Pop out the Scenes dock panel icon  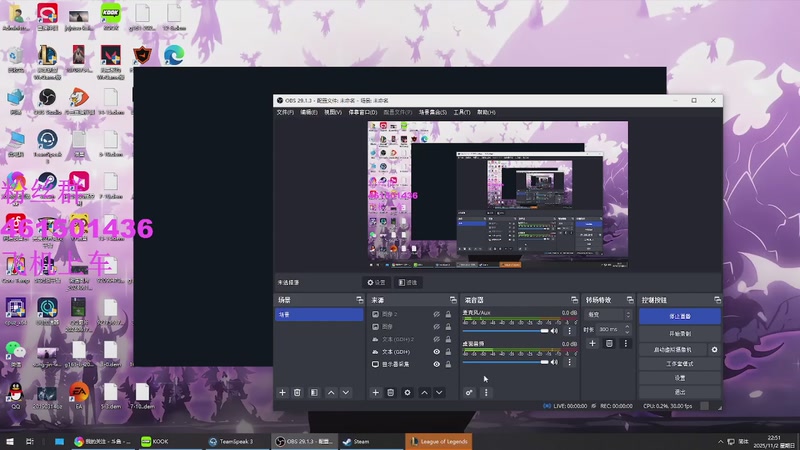(360, 300)
